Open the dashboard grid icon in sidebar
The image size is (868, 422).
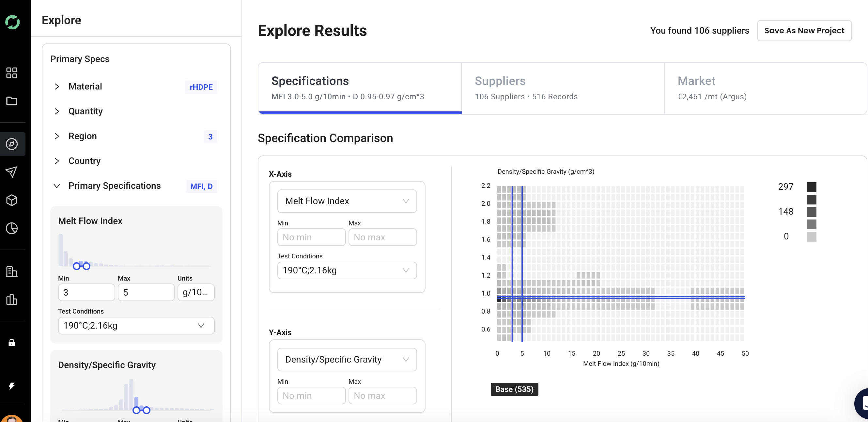tap(12, 73)
